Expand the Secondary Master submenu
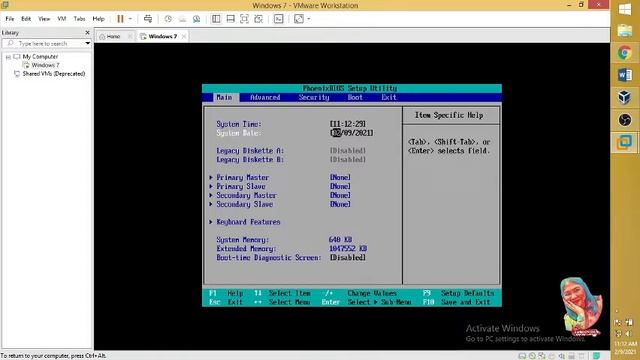The width and height of the screenshot is (640, 360). click(246, 196)
